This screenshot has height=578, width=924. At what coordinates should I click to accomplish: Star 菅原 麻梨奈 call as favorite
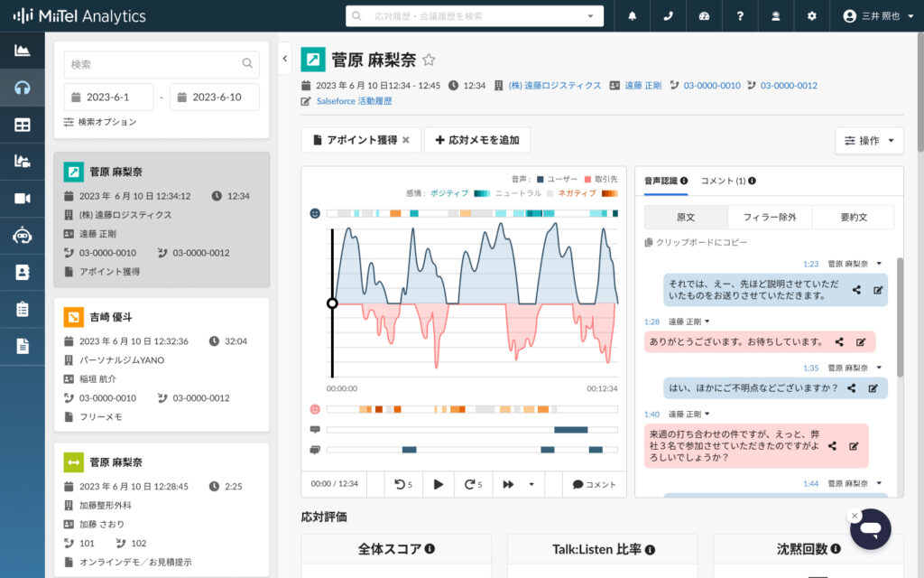pyautogui.click(x=429, y=61)
